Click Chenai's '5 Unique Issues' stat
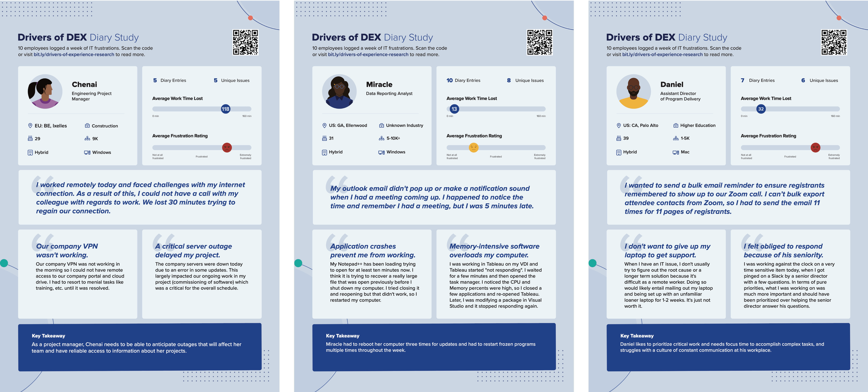 pyautogui.click(x=232, y=80)
